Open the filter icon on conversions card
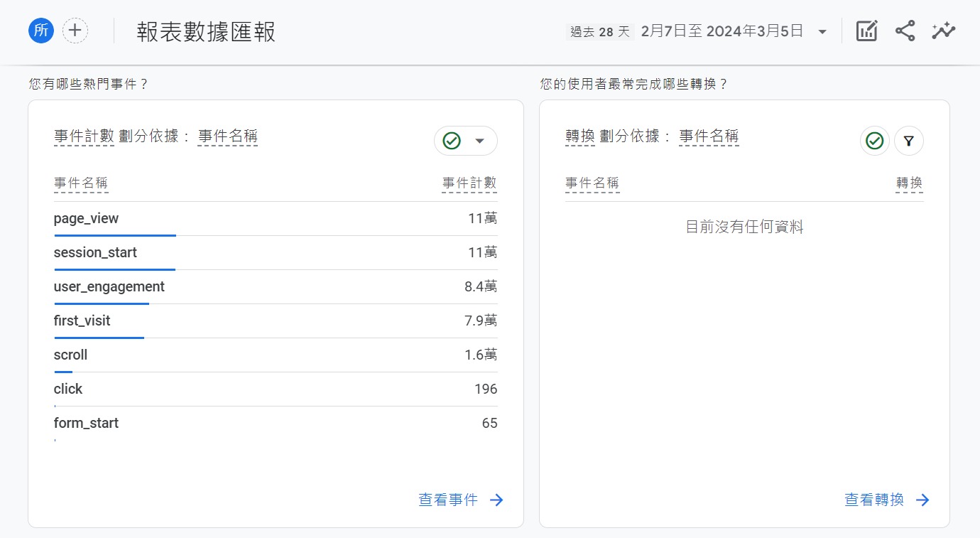Image resolution: width=980 pixels, height=538 pixels. click(909, 141)
